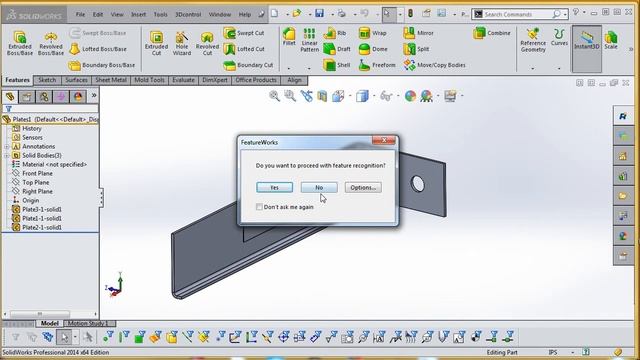Select the Lofted Cut tool
This screenshot has width=640, height=360.
click(x=244, y=49)
